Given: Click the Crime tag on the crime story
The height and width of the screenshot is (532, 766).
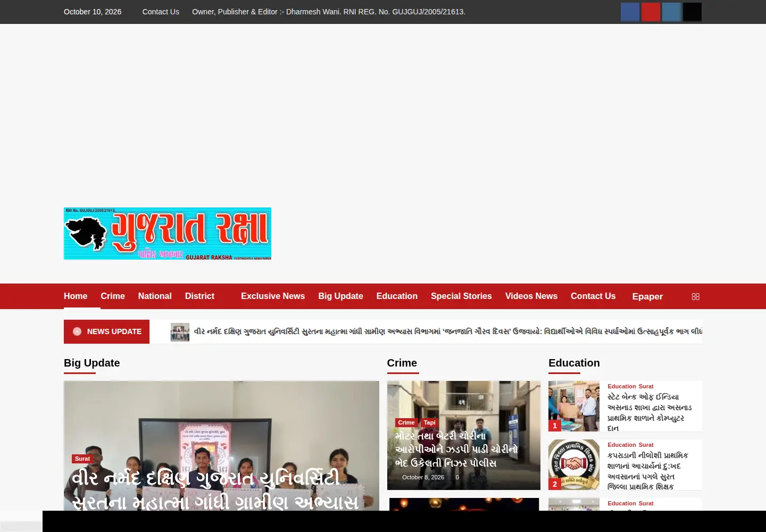Looking at the screenshot, I should click(406, 422).
